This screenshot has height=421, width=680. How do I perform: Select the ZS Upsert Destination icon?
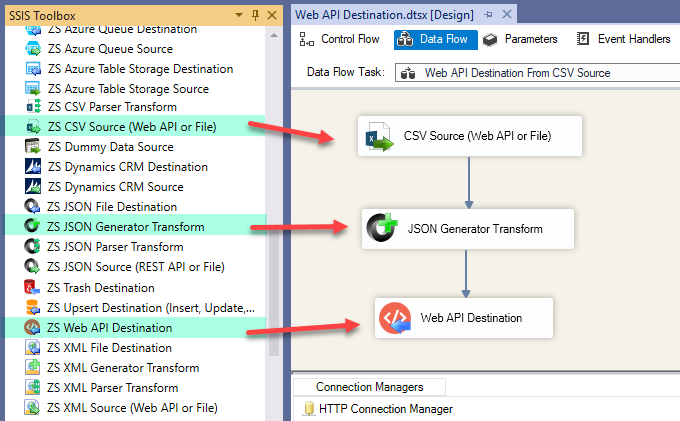click(32, 307)
